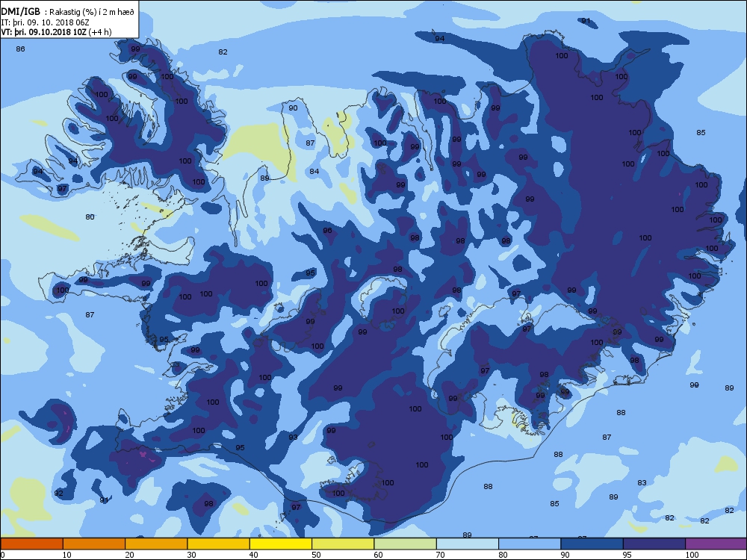
Task: Click the 70–80 pale blue legend swatch
Action: (468, 544)
